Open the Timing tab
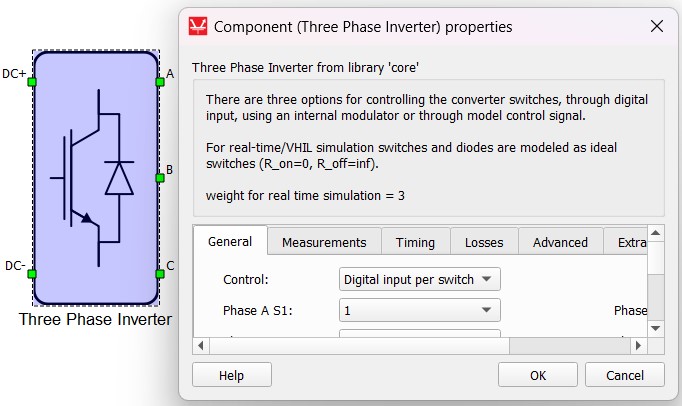The width and height of the screenshot is (682, 406). [x=415, y=242]
